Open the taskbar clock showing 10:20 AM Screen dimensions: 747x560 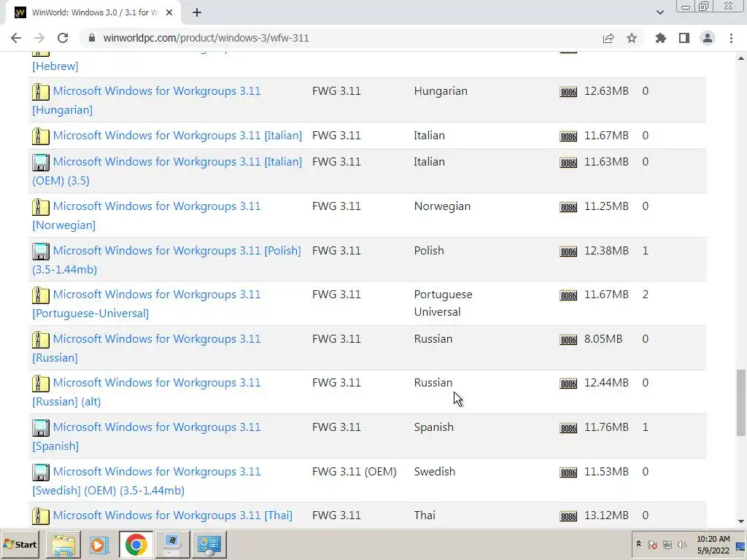(x=713, y=545)
